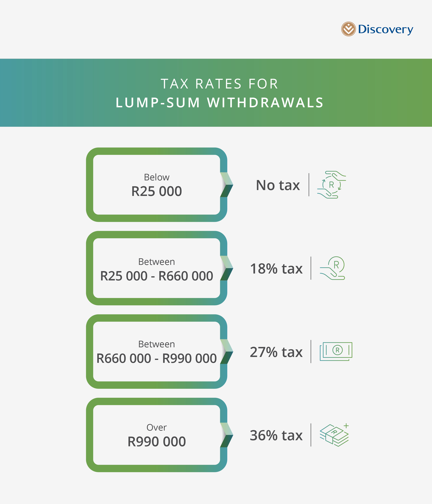Click the No tax label

point(278,185)
